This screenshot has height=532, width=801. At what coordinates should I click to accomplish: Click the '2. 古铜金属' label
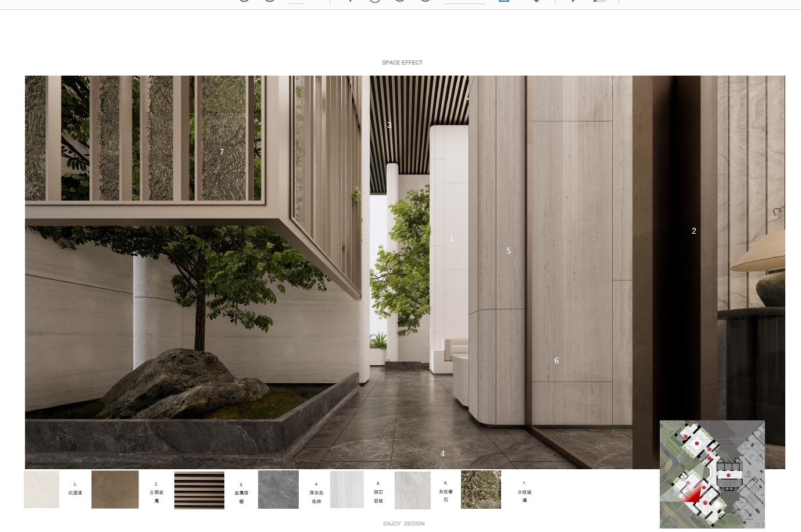point(156,492)
